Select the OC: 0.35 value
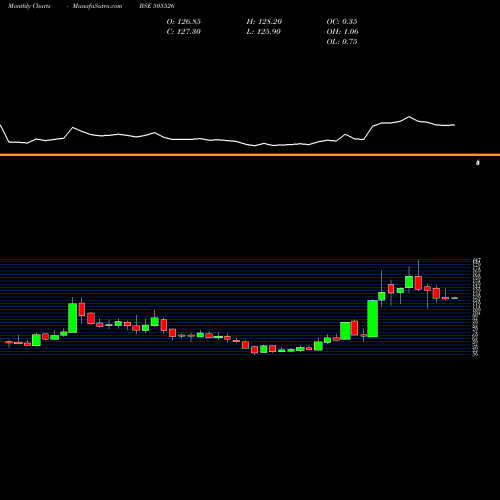The width and height of the screenshot is (500, 500). click(342, 22)
